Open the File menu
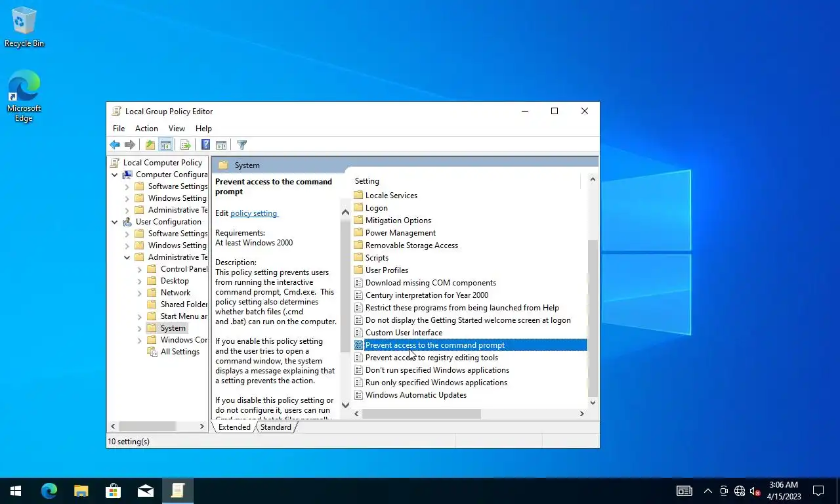840x504 pixels. [119, 129]
